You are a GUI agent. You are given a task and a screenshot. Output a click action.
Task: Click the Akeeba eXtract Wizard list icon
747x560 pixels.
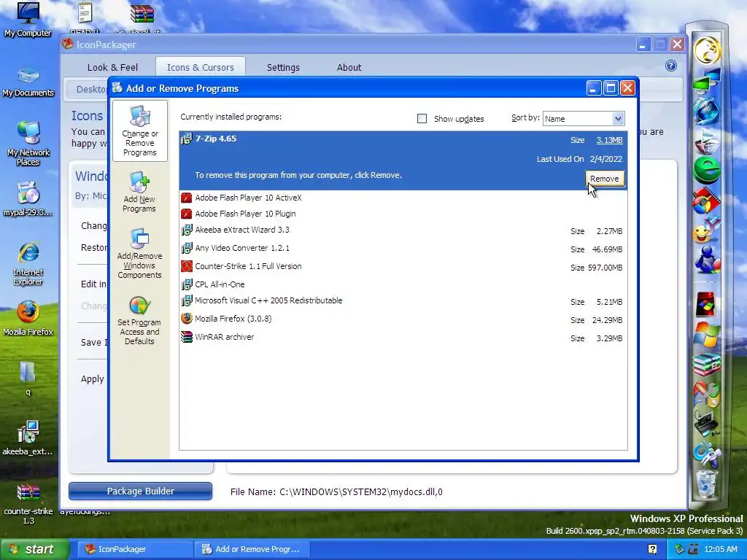point(186,230)
